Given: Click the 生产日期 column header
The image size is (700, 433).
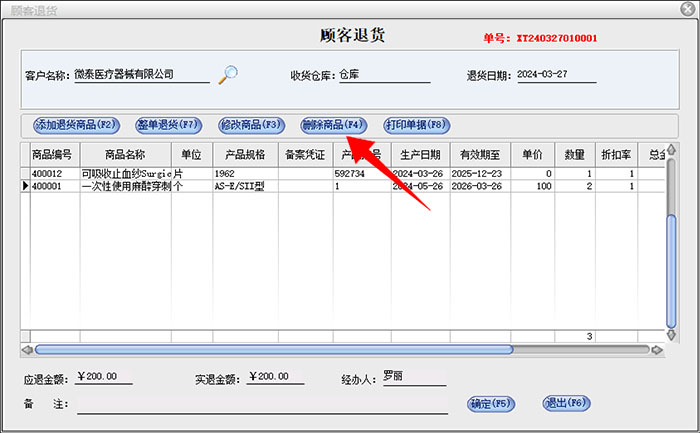Looking at the screenshot, I should tap(420, 156).
